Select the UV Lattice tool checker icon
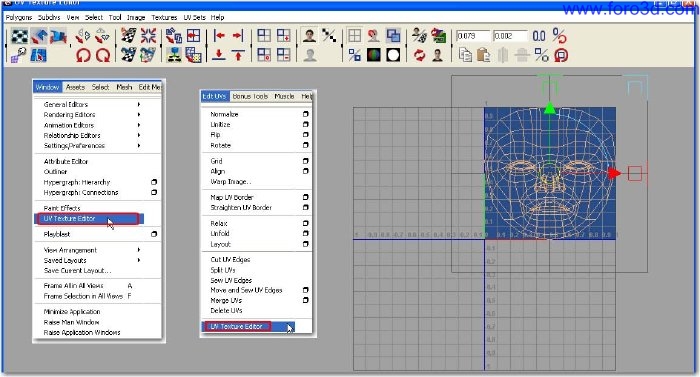This screenshot has height=377, width=700. pos(19,36)
